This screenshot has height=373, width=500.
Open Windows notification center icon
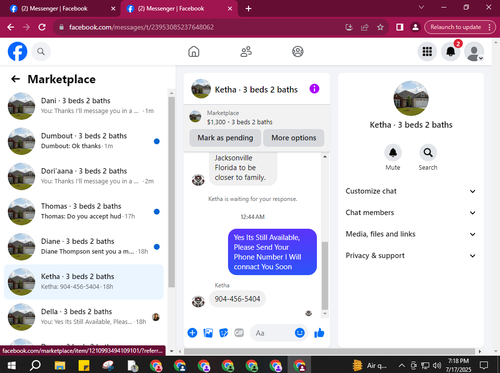484,365
